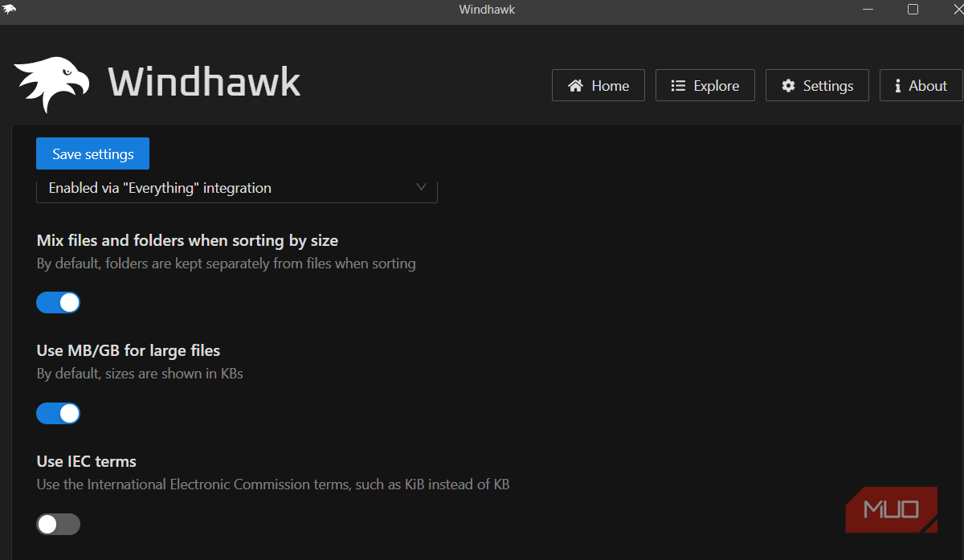Click the "Mix files and folders when sorting by size" heading
964x560 pixels.
[x=187, y=240]
